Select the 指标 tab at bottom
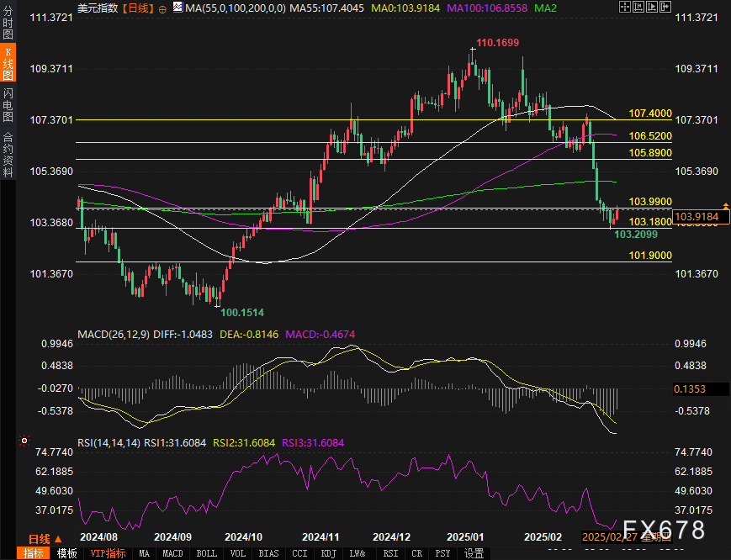The width and height of the screenshot is (731, 560). tap(34, 553)
